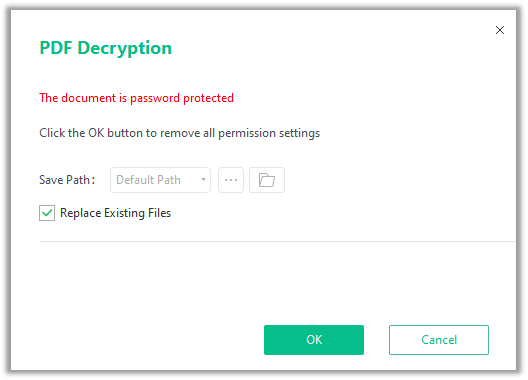Click the Replace Existing Files label text
528x380 pixels.
pos(116,213)
